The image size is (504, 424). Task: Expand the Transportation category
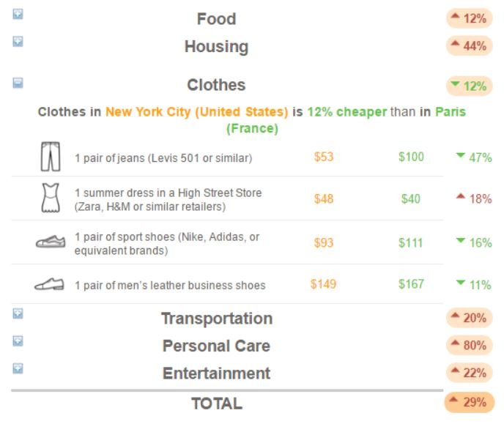tap(18, 313)
